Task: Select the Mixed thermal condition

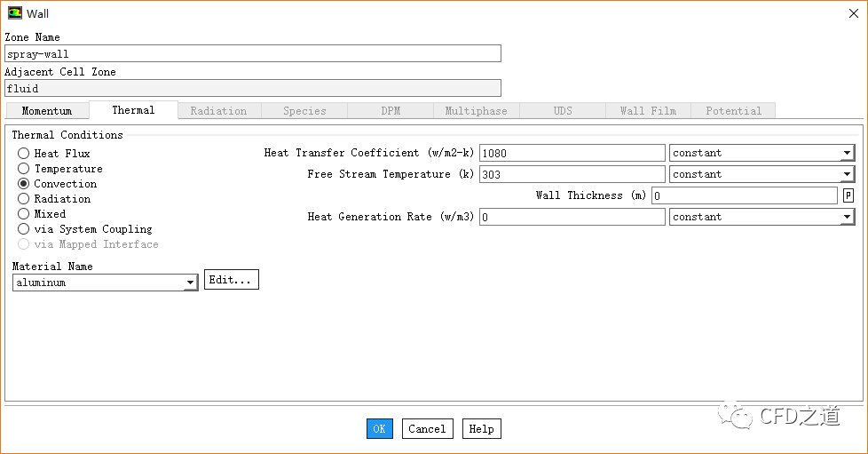Action: [24, 214]
